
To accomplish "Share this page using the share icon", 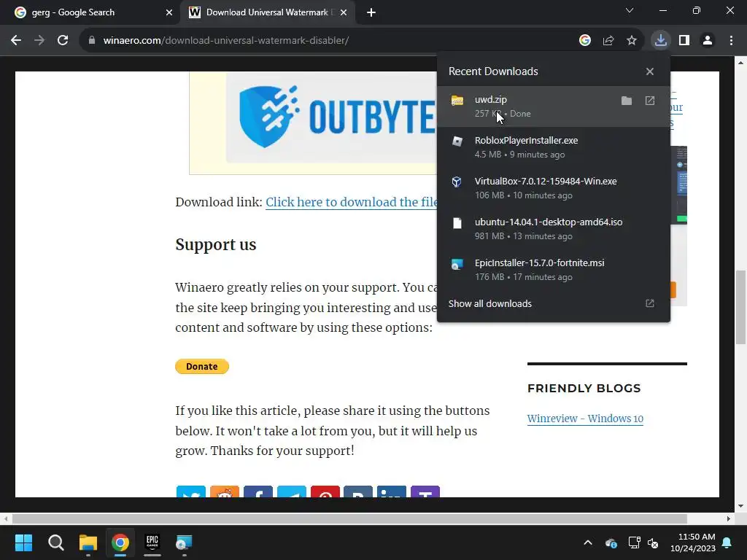I will pyautogui.click(x=608, y=41).
